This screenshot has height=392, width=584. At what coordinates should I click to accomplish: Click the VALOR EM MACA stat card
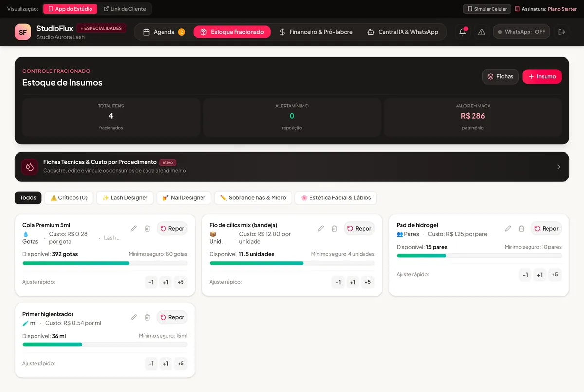473,117
